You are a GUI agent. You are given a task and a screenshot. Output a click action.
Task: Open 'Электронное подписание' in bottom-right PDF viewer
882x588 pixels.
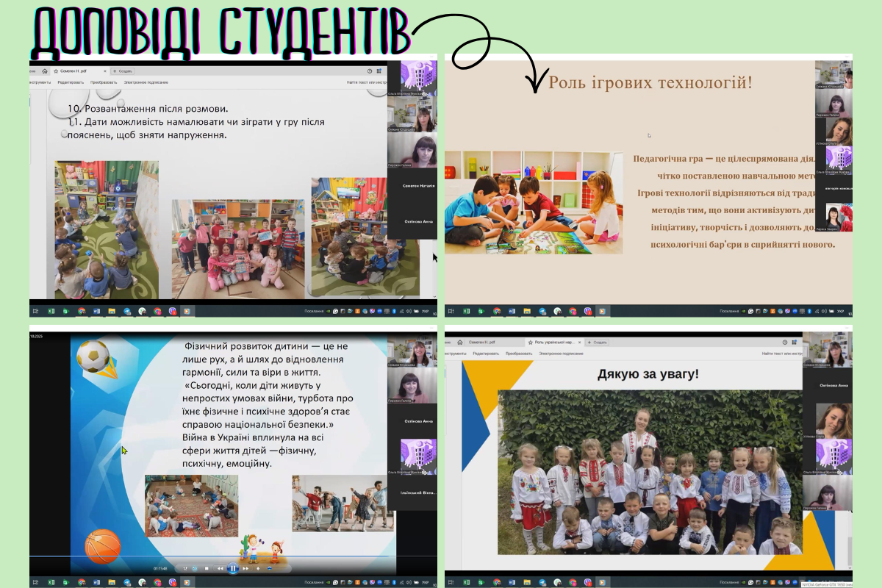(560, 354)
